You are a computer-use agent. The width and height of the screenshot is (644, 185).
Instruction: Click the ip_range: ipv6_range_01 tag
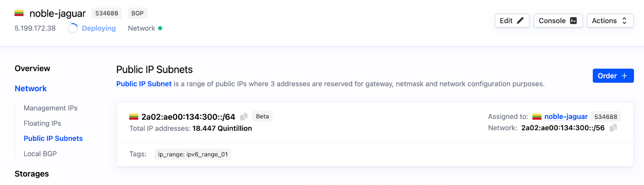193,154
